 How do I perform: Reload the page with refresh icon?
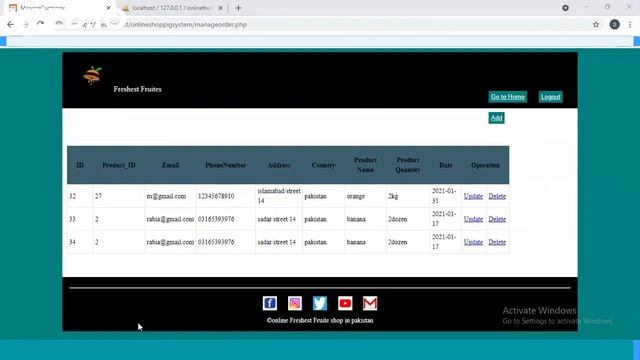40,24
